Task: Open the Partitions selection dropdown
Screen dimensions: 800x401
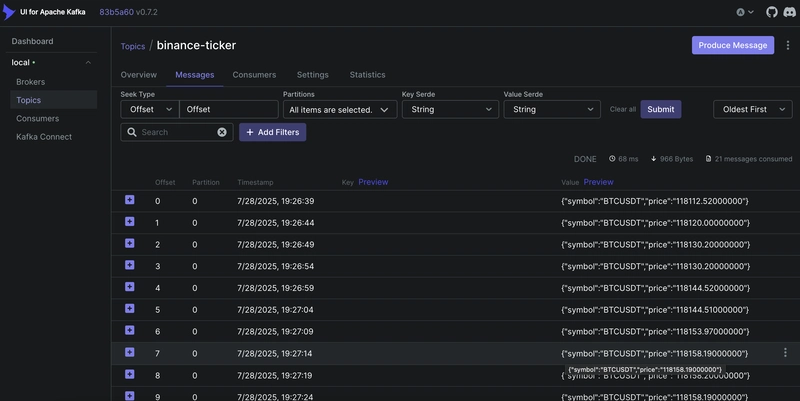Action: [x=340, y=110]
